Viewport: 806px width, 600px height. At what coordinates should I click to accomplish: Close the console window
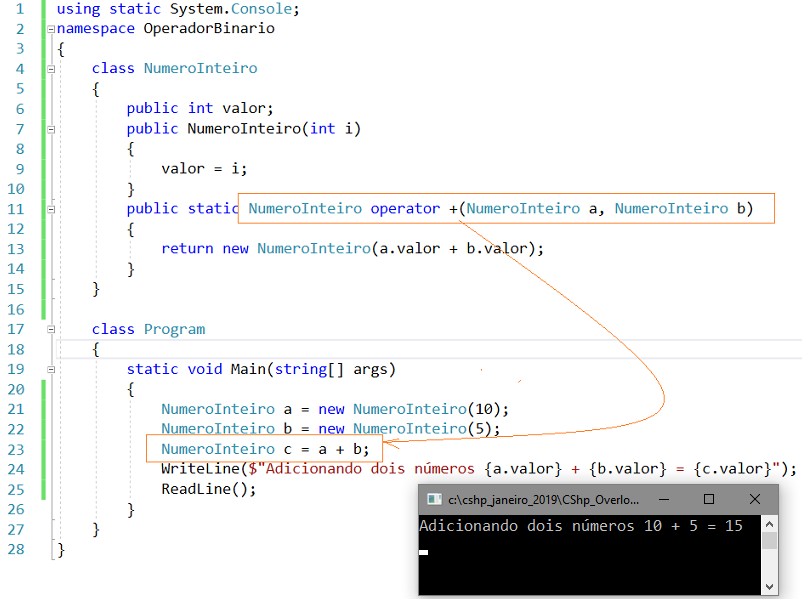coord(755,499)
